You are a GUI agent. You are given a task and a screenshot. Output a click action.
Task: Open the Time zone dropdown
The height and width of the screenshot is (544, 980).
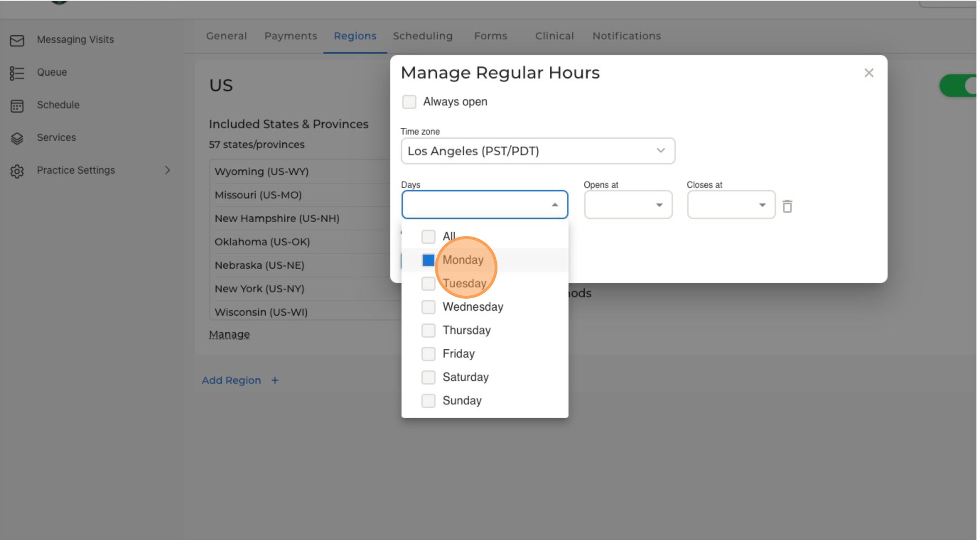pyautogui.click(x=538, y=151)
